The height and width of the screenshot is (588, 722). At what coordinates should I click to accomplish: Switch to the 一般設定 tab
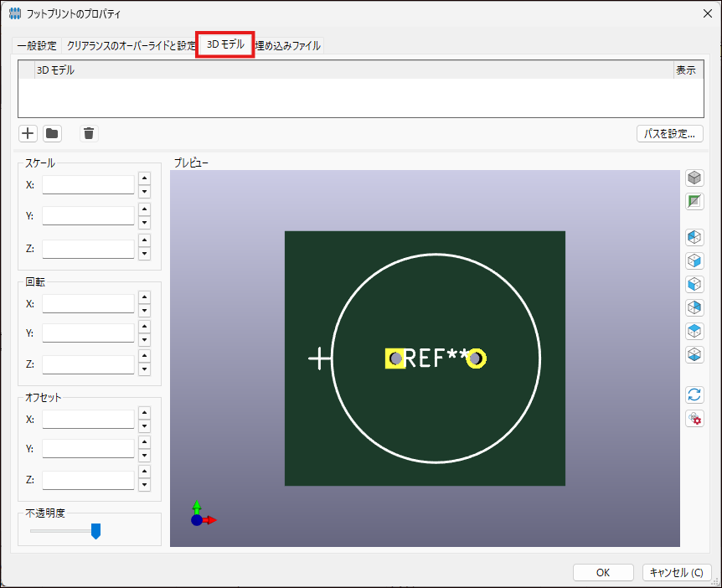tap(37, 46)
